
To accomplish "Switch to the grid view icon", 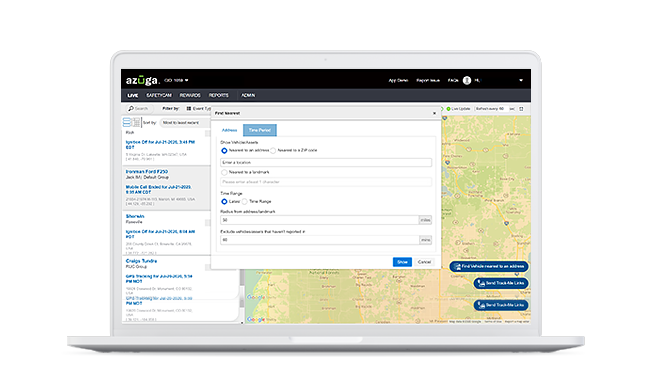I will 136,122.
